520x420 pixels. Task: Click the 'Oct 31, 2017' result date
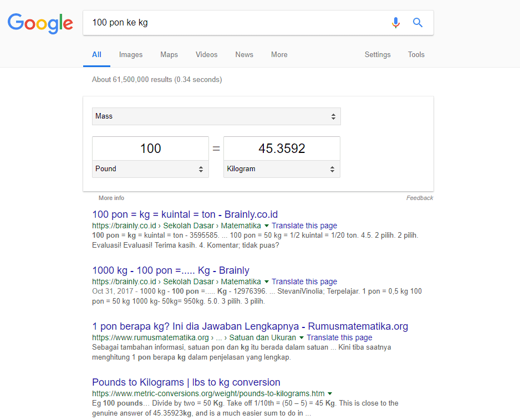[x=113, y=291]
